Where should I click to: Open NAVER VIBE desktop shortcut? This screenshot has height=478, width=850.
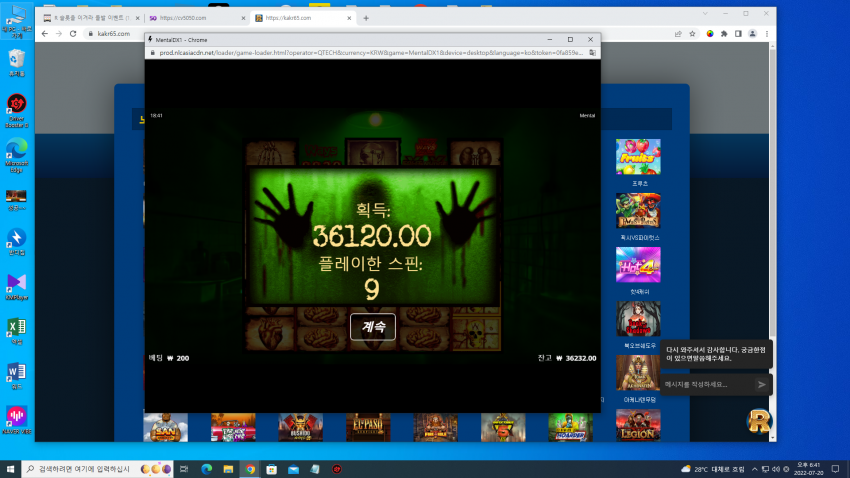click(x=16, y=420)
